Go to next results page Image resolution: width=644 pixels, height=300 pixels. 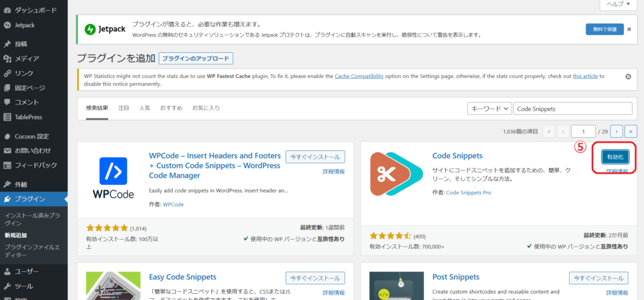coord(616,131)
